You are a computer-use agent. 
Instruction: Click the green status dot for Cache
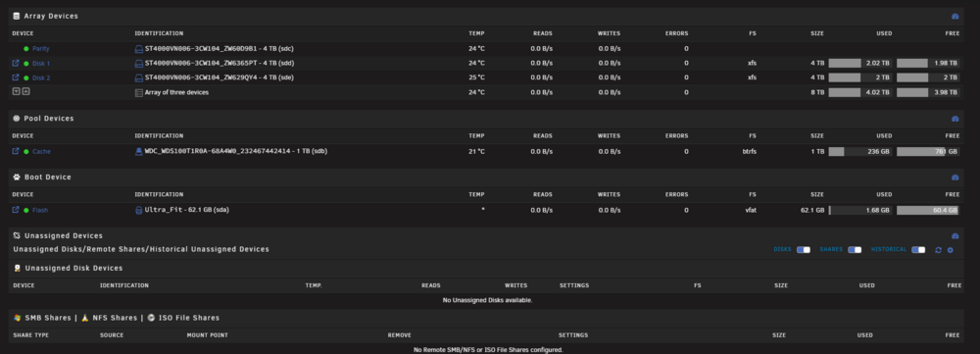pos(26,151)
